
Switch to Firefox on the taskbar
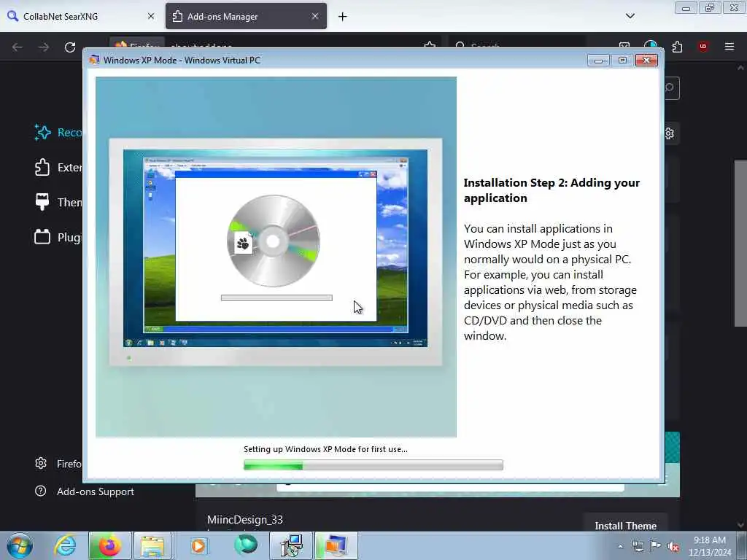109,545
